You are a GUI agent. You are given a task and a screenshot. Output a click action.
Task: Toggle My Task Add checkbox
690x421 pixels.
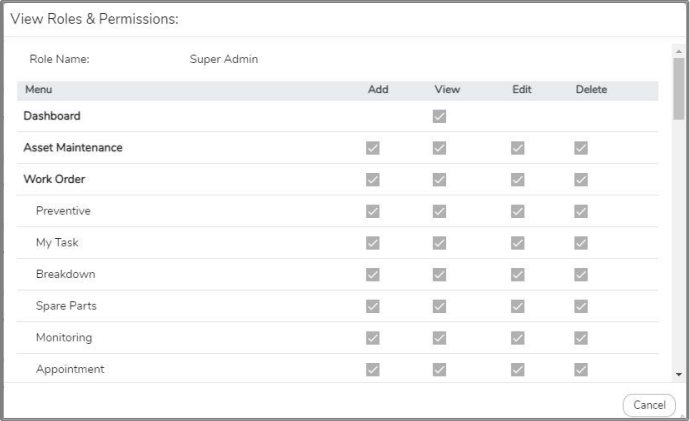click(x=373, y=243)
